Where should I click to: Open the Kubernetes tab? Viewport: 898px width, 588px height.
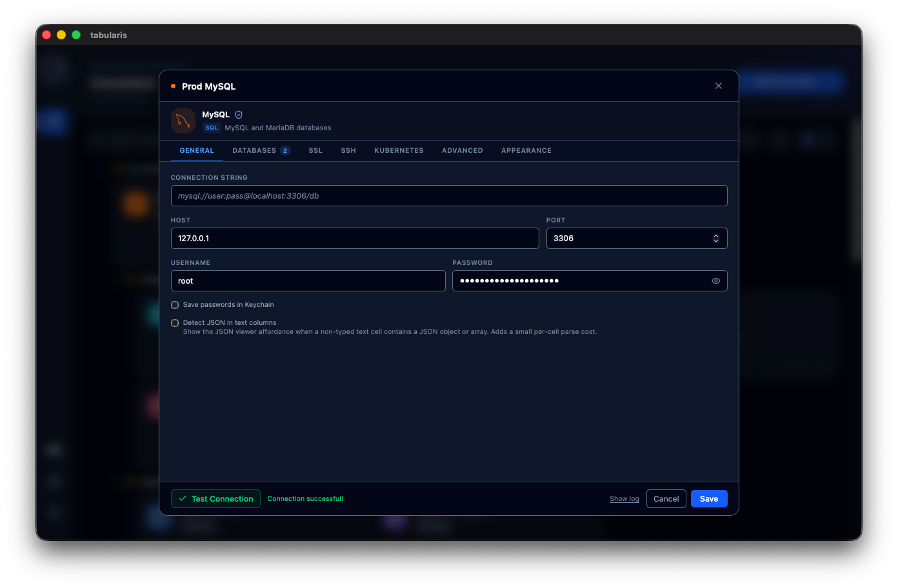tap(399, 151)
